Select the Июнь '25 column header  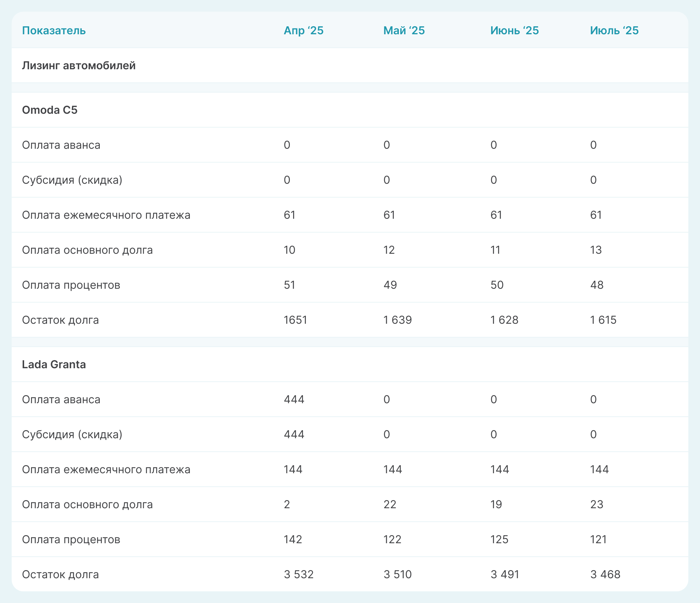tap(514, 31)
